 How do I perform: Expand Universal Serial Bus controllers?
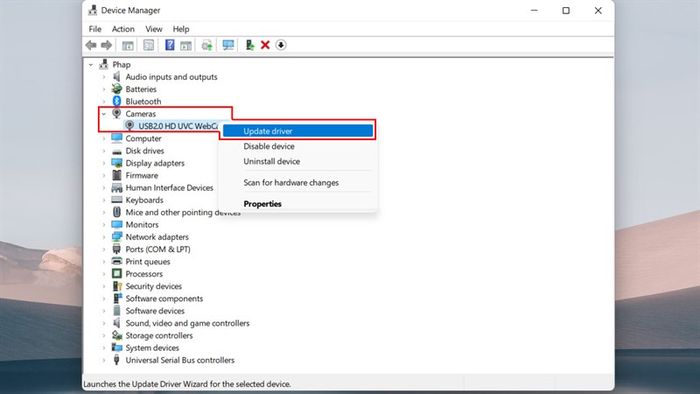point(104,360)
